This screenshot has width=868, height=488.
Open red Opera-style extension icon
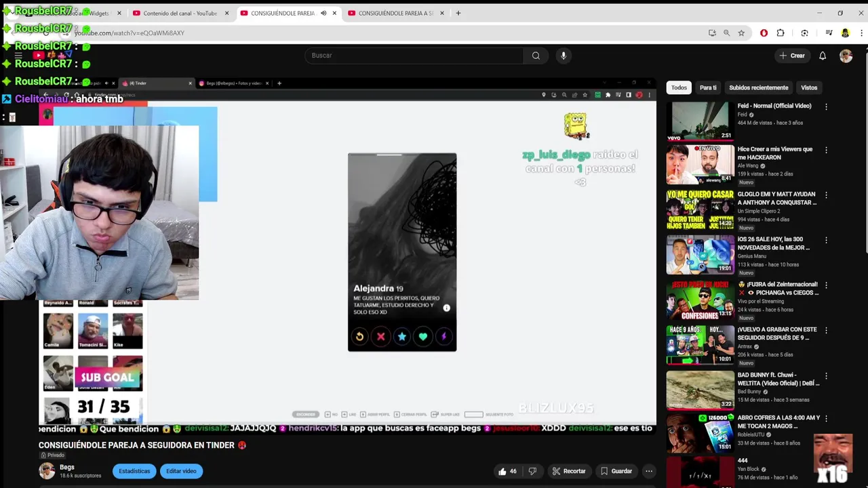764,33
